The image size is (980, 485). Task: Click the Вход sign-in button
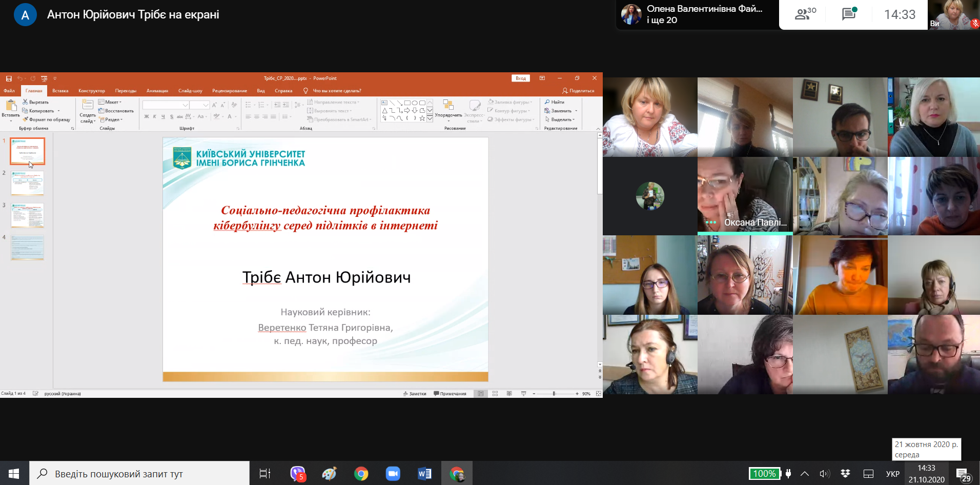point(521,78)
